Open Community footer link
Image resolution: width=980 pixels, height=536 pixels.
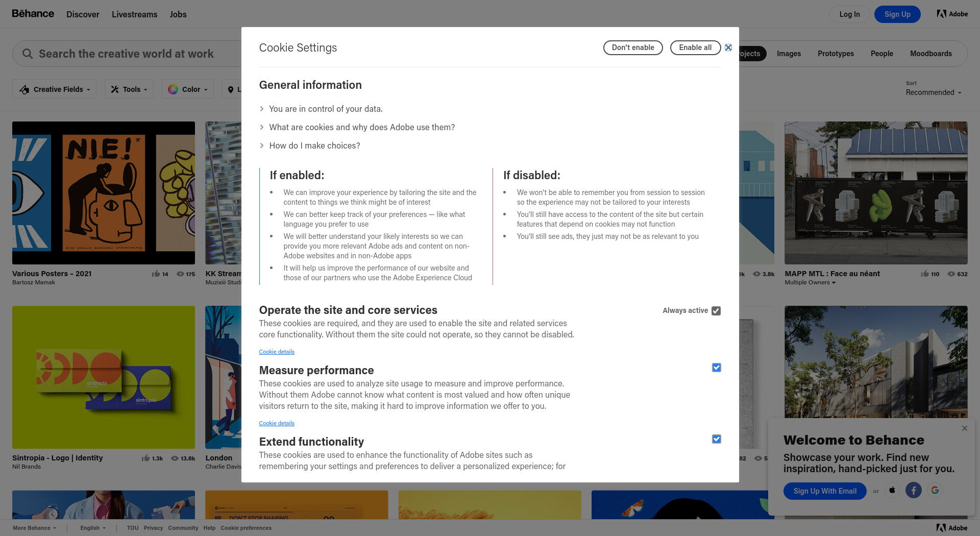click(183, 528)
